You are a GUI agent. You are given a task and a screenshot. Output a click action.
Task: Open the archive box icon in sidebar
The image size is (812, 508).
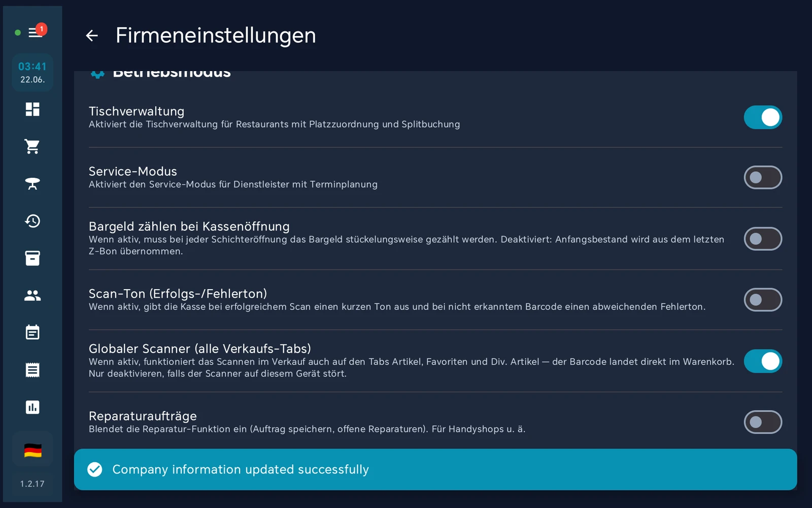click(x=32, y=258)
